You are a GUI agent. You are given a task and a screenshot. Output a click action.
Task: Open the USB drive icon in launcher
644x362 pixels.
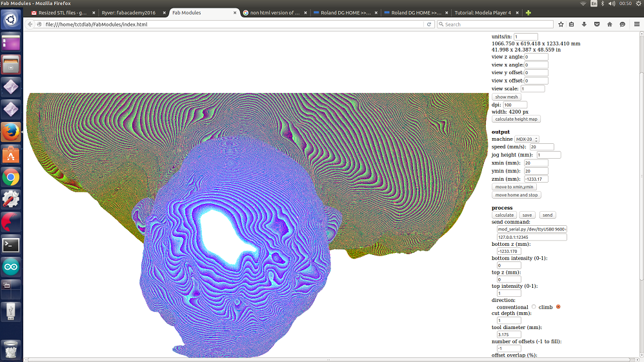[x=11, y=312]
